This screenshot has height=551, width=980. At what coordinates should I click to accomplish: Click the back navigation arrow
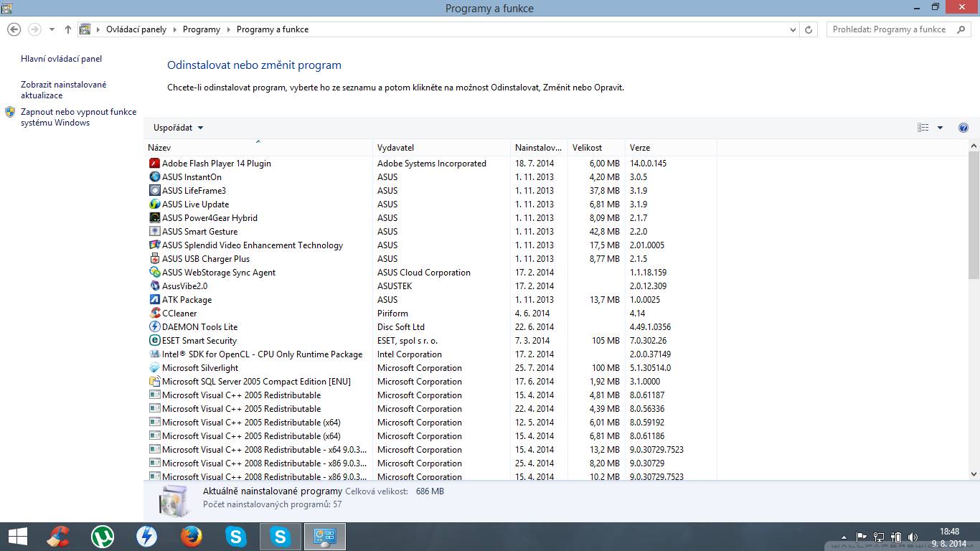point(14,29)
